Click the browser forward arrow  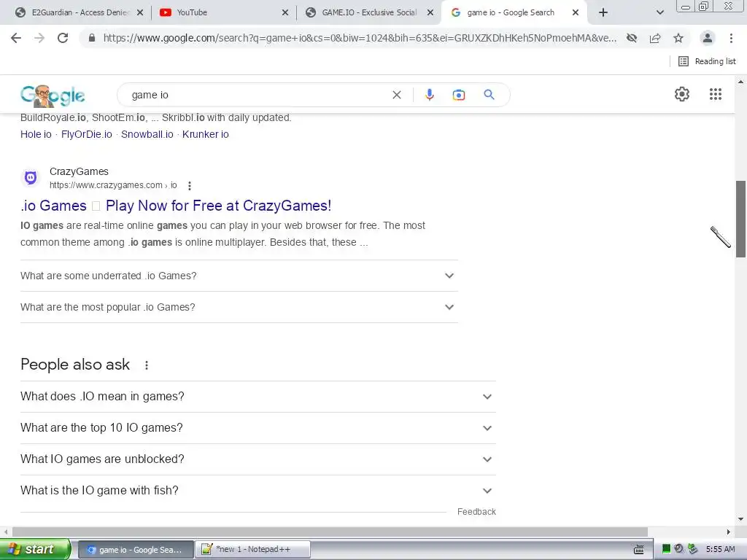click(39, 38)
